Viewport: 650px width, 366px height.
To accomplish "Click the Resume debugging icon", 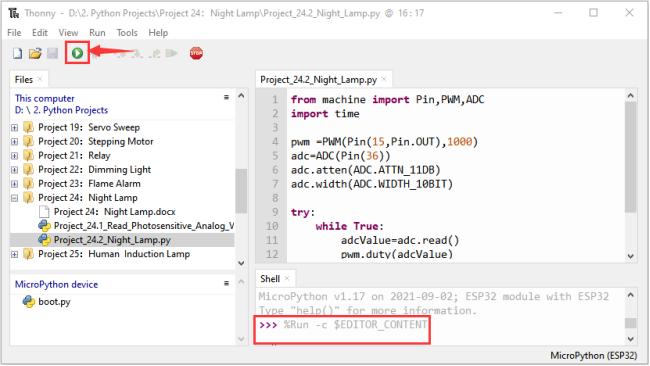I will point(171,53).
